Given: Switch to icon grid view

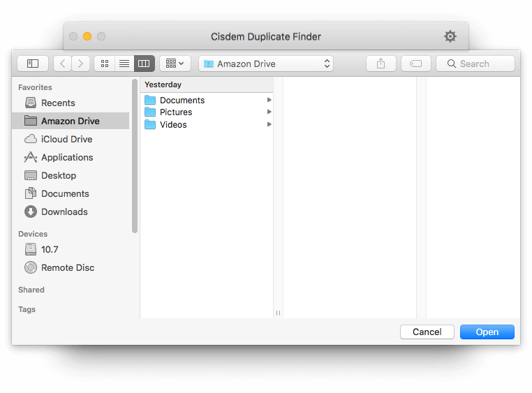Looking at the screenshot, I should [x=105, y=64].
